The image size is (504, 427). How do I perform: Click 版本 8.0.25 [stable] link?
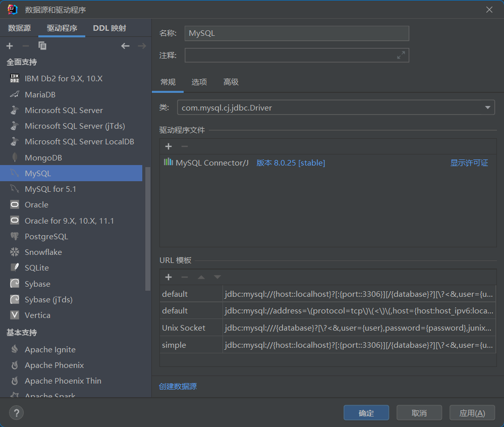pos(291,163)
